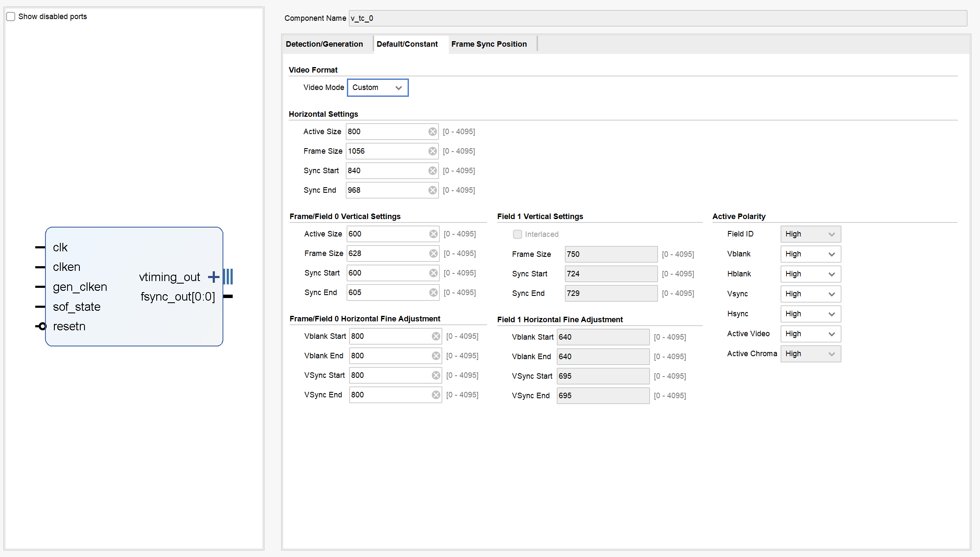980x557 pixels.
Task: Open the Hsync polarity dropdown
Action: pos(810,314)
